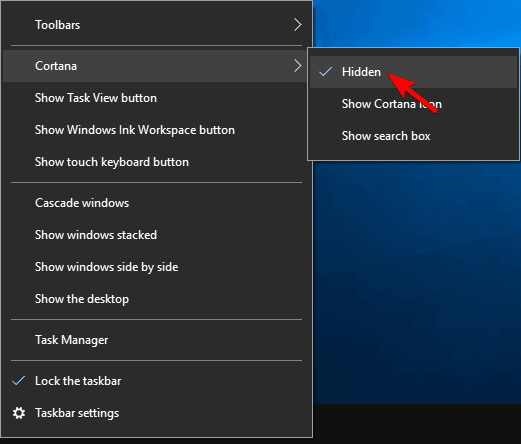521x444 pixels.
Task: Choose Show Cortana icon option
Action: click(x=413, y=104)
